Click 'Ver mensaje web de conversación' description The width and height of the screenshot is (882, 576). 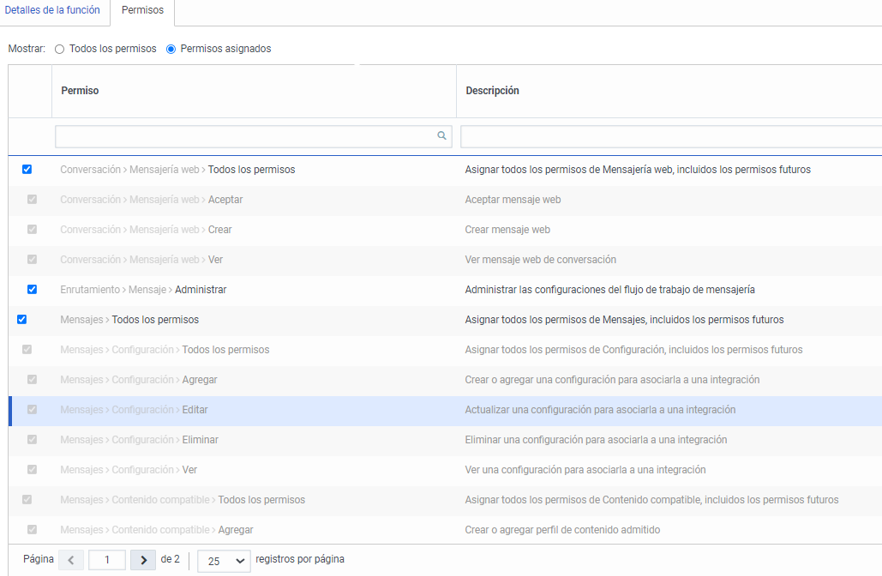coord(540,259)
